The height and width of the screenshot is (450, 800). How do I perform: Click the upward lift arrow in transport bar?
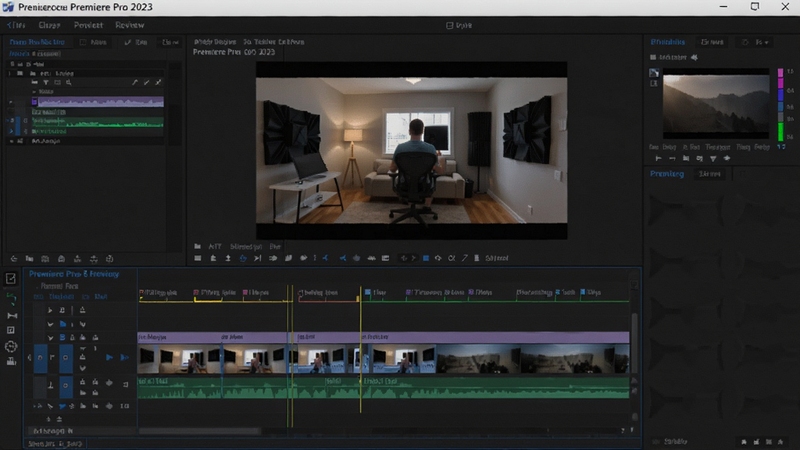coord(228,258)
